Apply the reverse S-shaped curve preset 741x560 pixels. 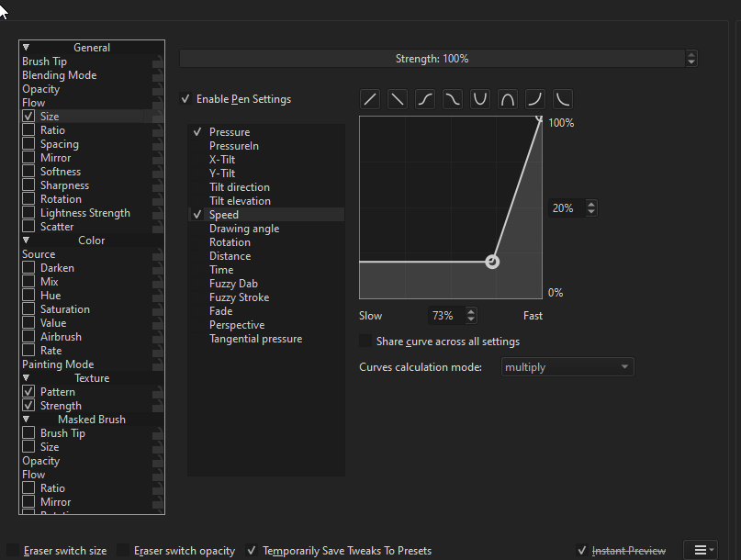(453, 99)
